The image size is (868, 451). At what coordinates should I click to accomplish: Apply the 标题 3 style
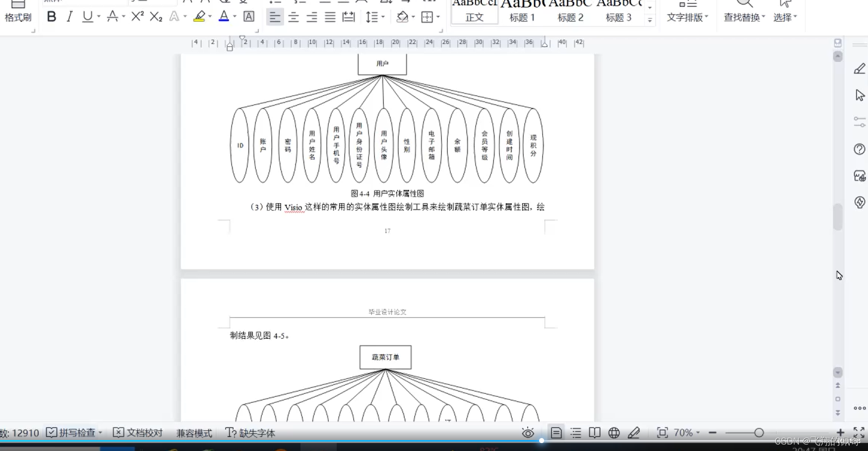(x=619, y=12)
